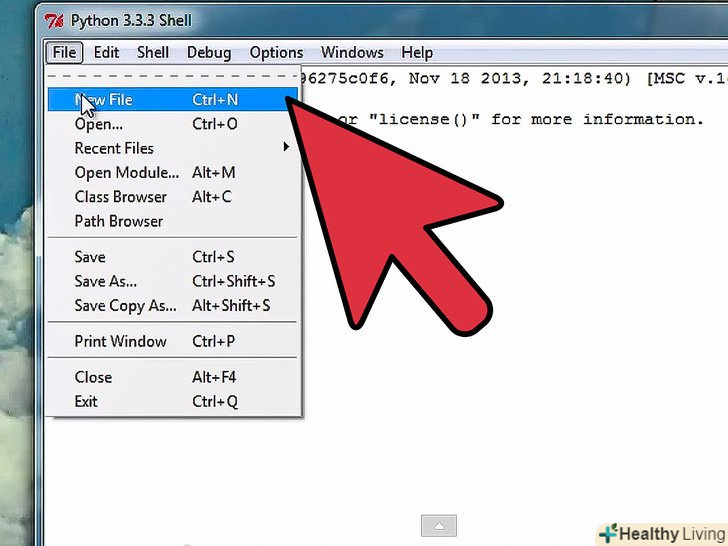
Task: Choose Save Copy As... menu entry
Action: [173, 306]
